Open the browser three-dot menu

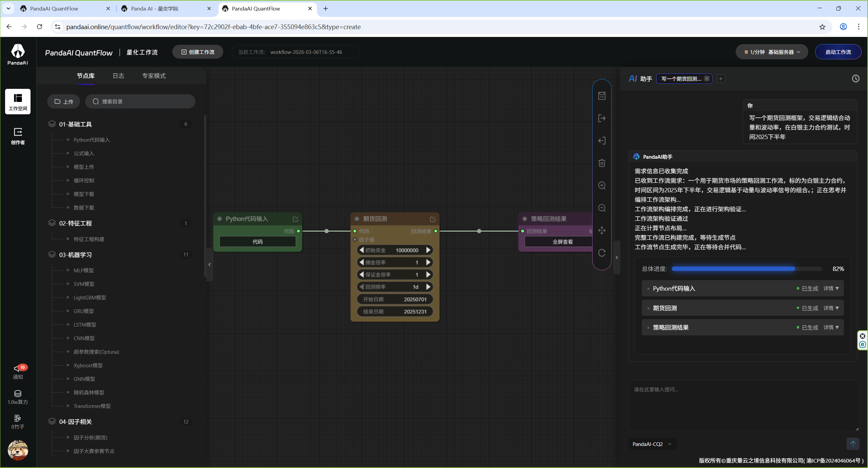[859, 27]
